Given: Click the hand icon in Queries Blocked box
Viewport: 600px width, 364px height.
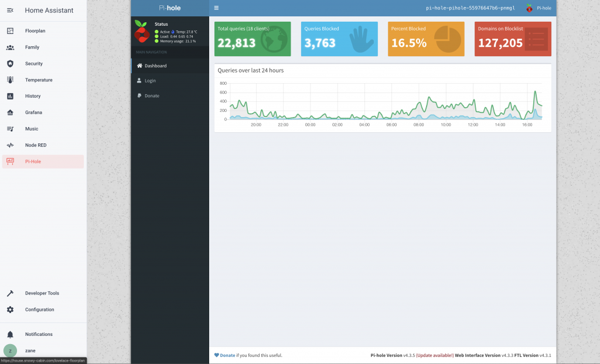Looking at the screenshot, I should (x=361, y=39).
